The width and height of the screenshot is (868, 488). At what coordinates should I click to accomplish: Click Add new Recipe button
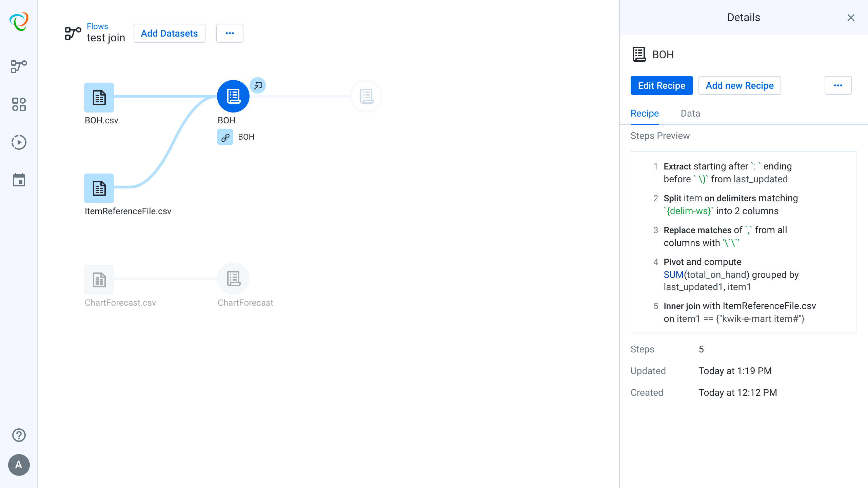pyautogui.click(x=739, y=85)
